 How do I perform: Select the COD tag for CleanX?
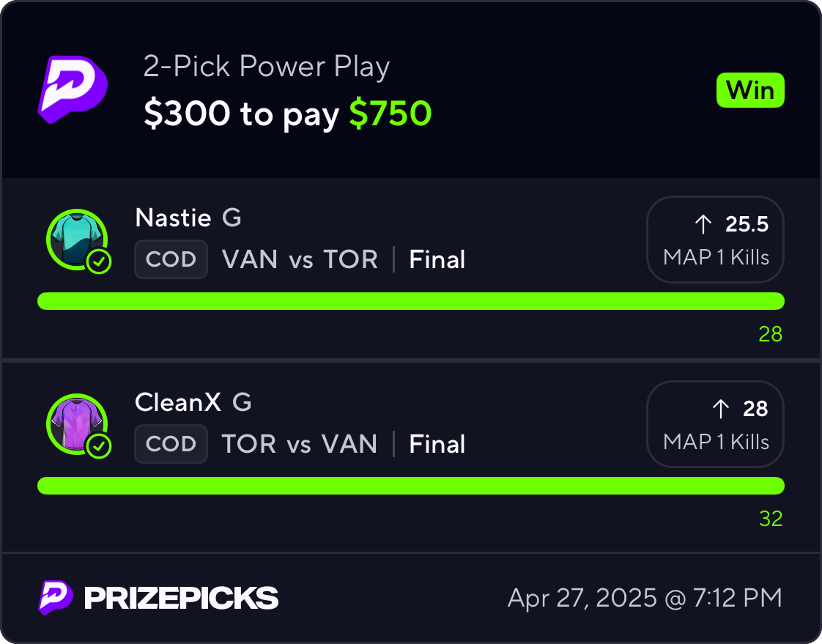coord(171,444)
